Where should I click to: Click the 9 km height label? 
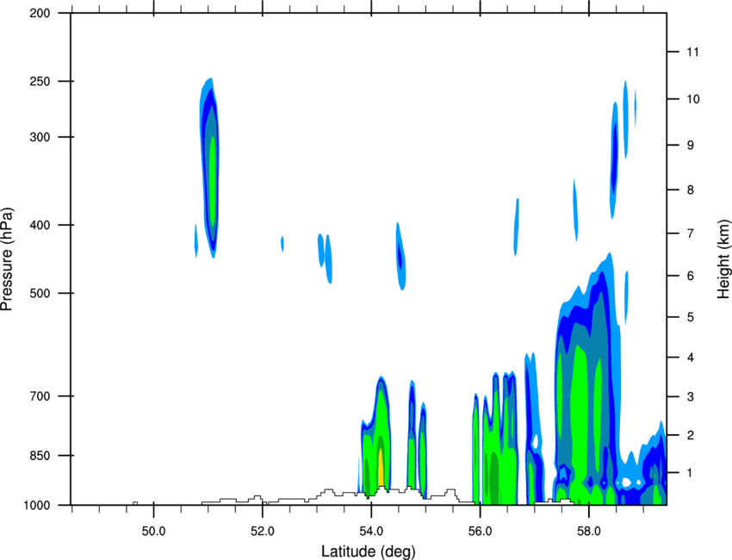691,146
